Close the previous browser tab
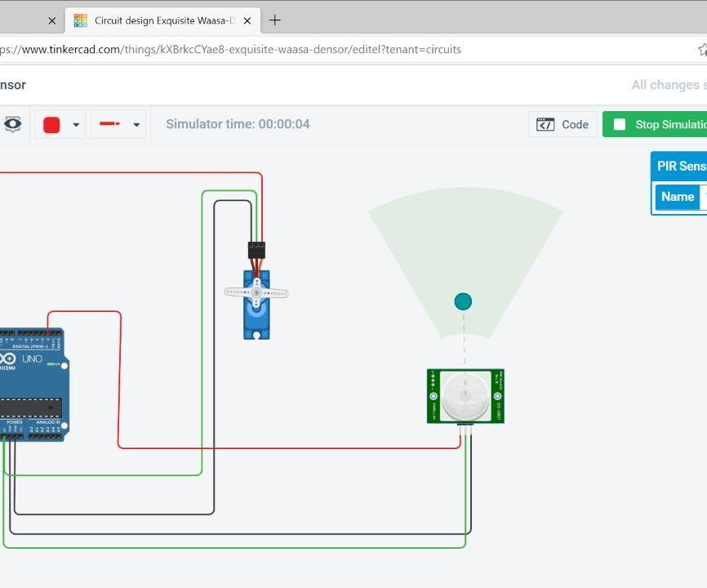Image resolution: width=707 pixels, height=588 pixels. coord(52,20)
